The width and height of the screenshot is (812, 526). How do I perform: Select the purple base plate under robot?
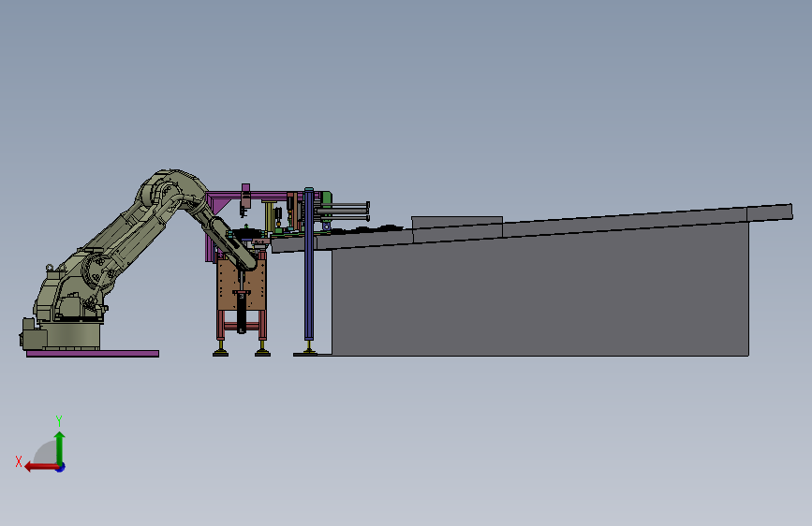93,354
